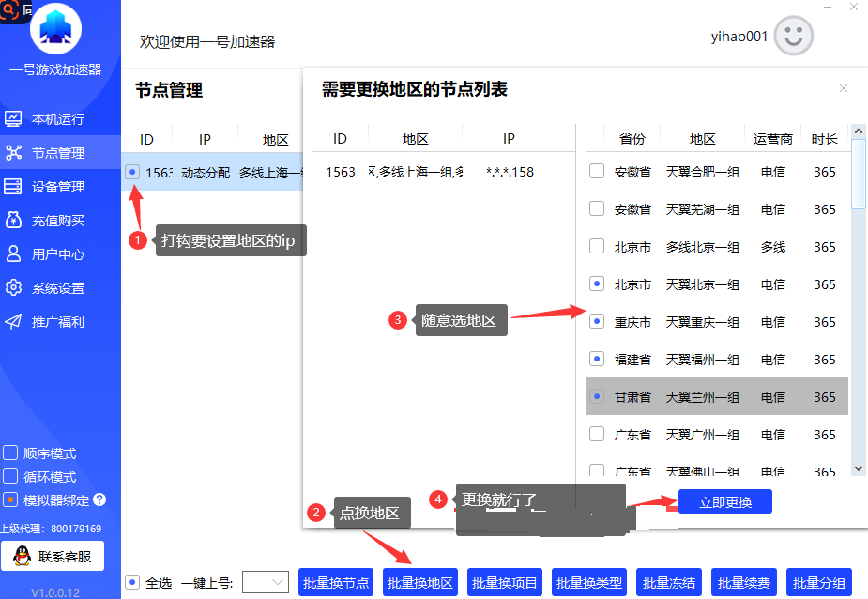Click the 批量换节点 button
868x599 pixels.
[336, 582]
